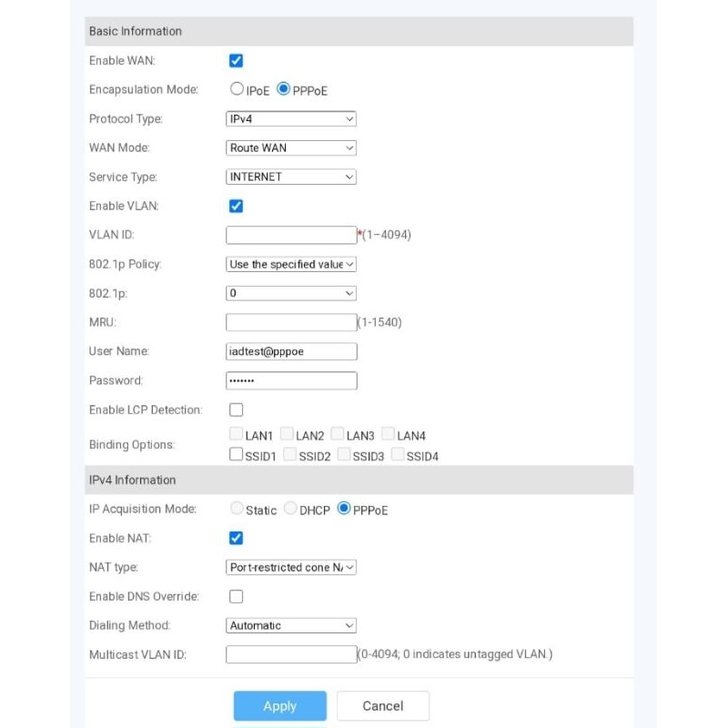This screenshot has height=728, width=728.
Task: Click the VLAN ID input field
Action: click(290, 235)
